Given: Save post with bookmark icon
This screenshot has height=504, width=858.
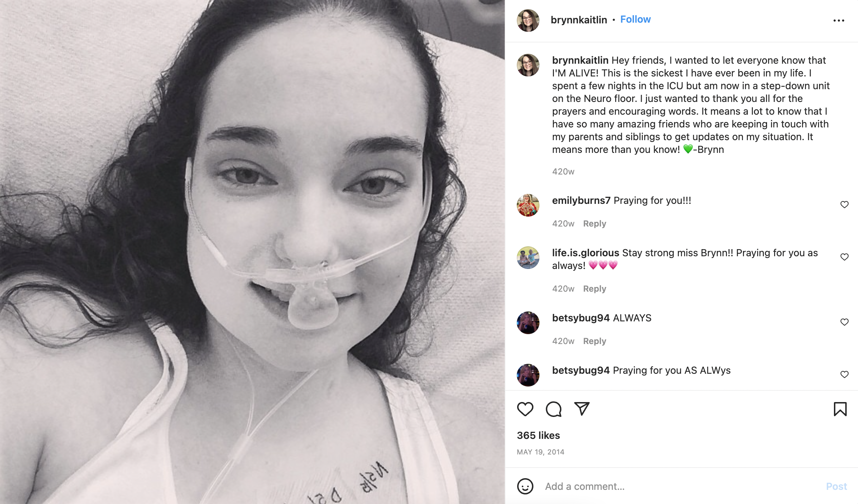Looking at the screenshot, I should [x=840, y=409].
